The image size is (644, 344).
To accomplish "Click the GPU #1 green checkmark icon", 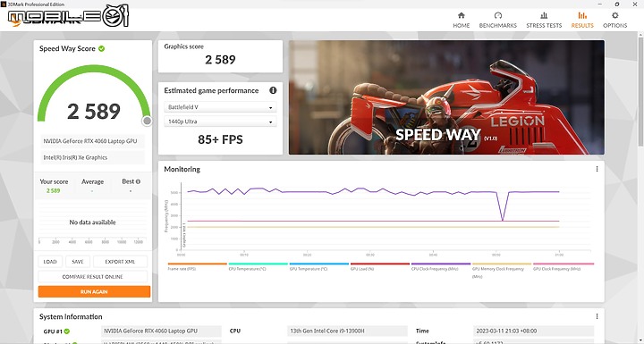I will tap(67, 331).
